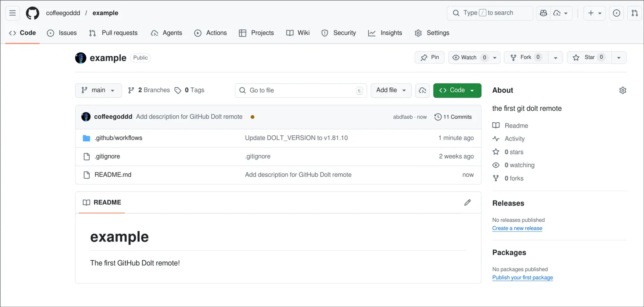Star the example repository
This screenshot has height=307, width=644.
[589, 58]
